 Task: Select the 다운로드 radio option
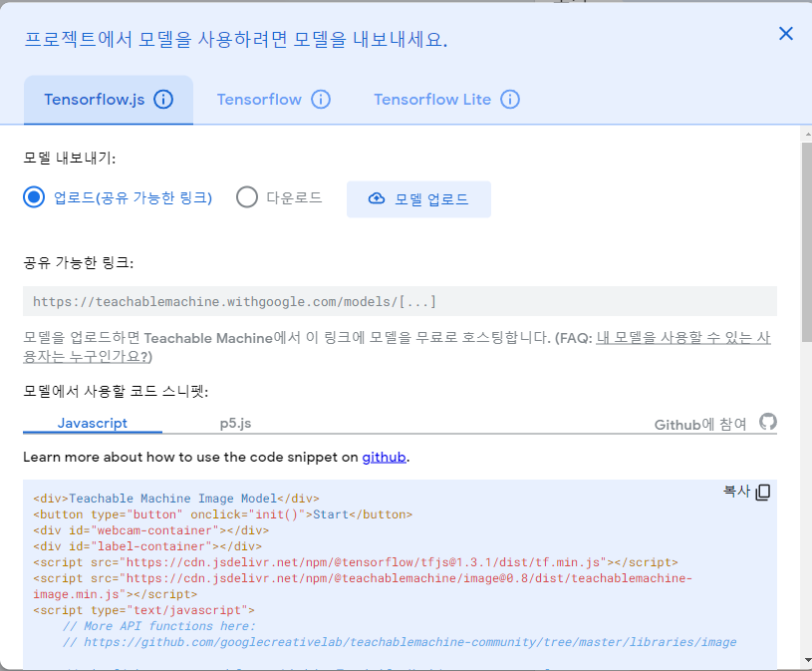tap(246, 197)
